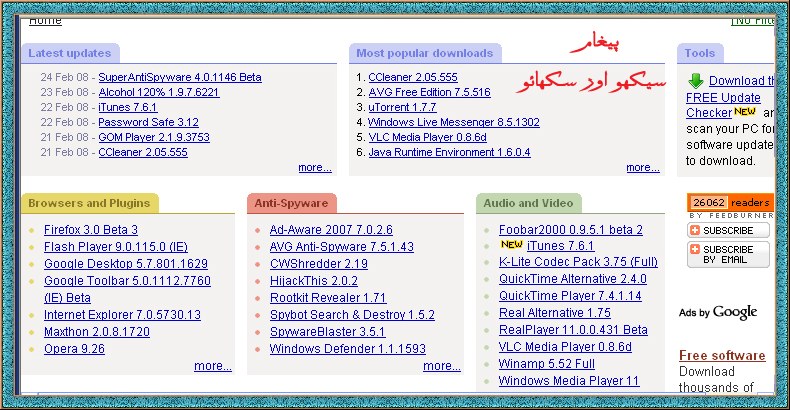Open Windows Live Messenger 8.5.1302 link
Screen dimensions: 790x410
453,122
